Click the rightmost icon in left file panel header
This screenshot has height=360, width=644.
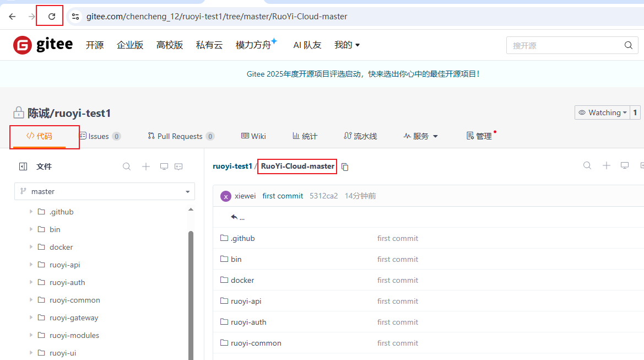point(178,166)
